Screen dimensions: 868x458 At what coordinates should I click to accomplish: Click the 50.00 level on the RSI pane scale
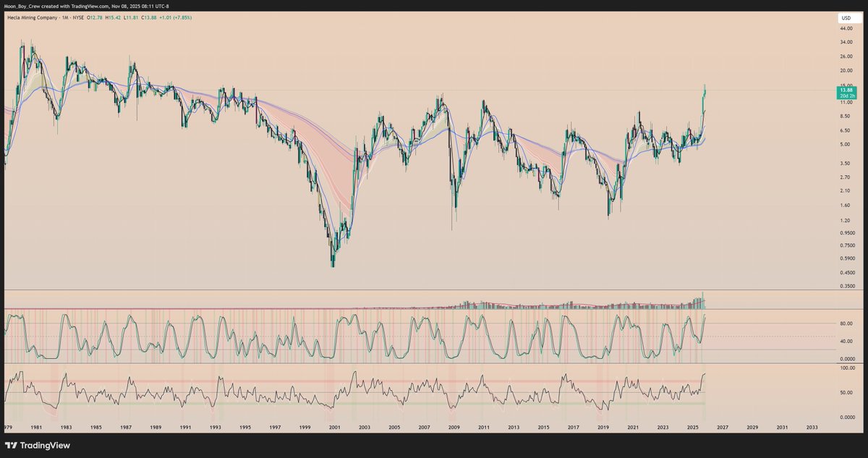tap(846, 393)
